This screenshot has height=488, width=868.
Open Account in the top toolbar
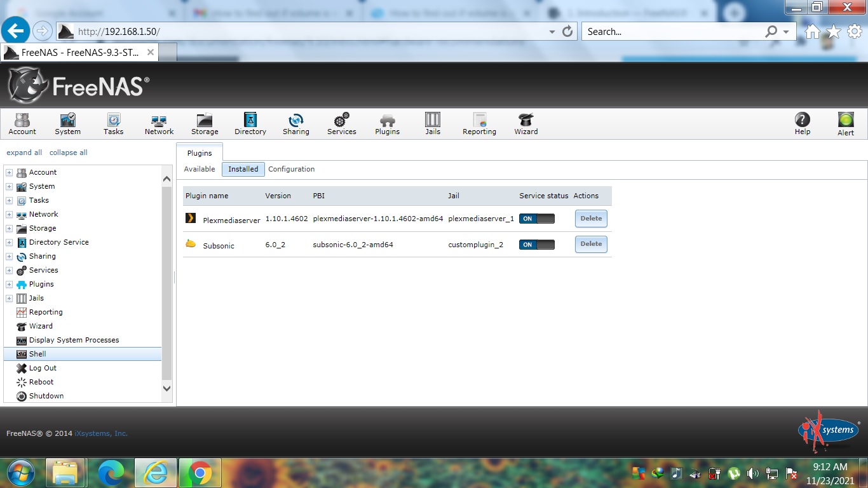[x=22, y=124]
